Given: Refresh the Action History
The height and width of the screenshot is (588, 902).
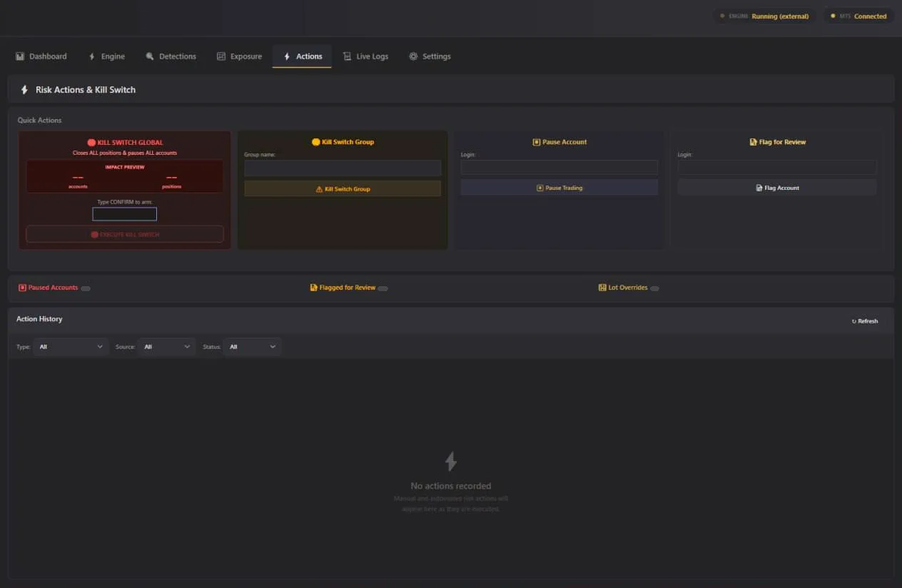Looking at the screenshot, I should tap(865, 321).
